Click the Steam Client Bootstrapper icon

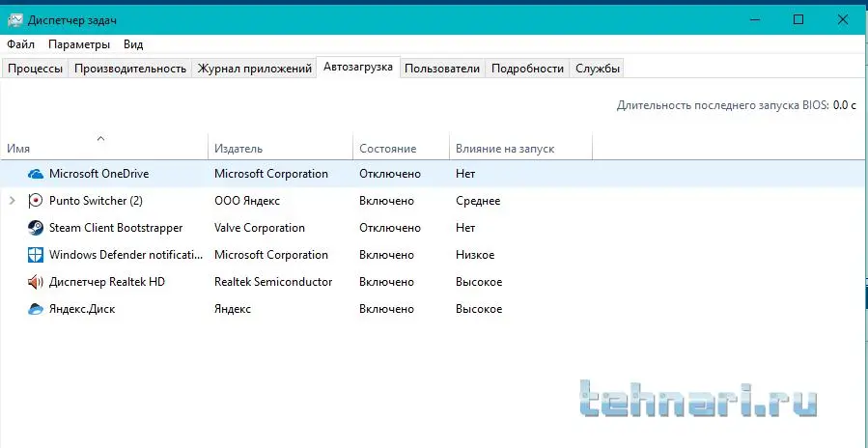[36, 228]
